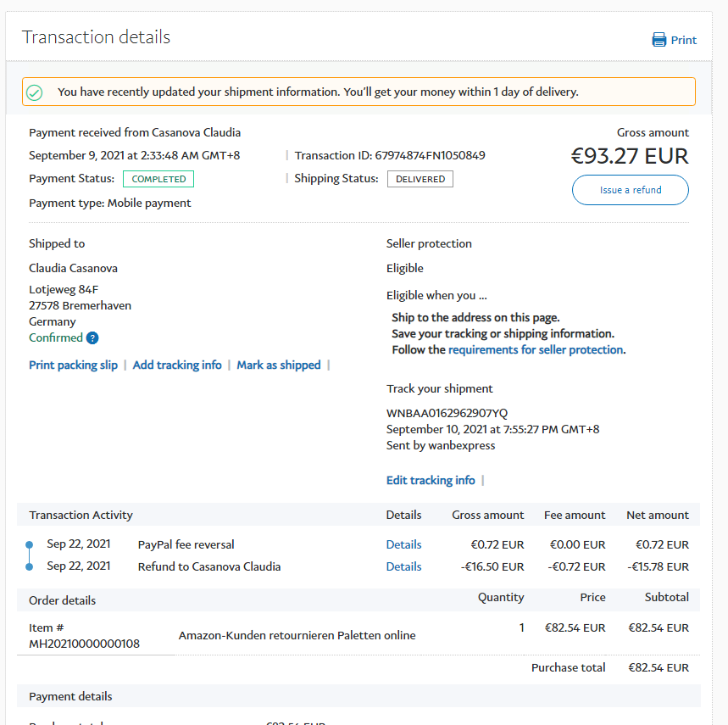The width and height of the screenshot is (728, 725).
Task: Click the Refund to Casanova timeline dot
Action: (30, 566)
